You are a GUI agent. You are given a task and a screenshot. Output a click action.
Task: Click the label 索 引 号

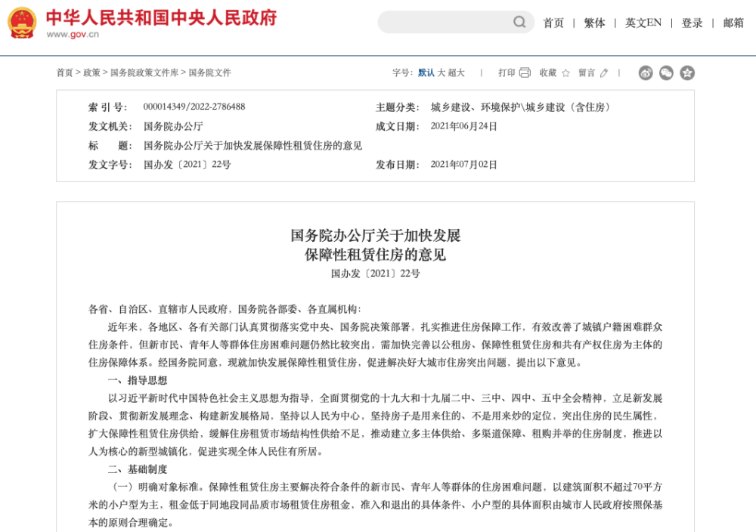pyautogui.click(x=107, y=107)
